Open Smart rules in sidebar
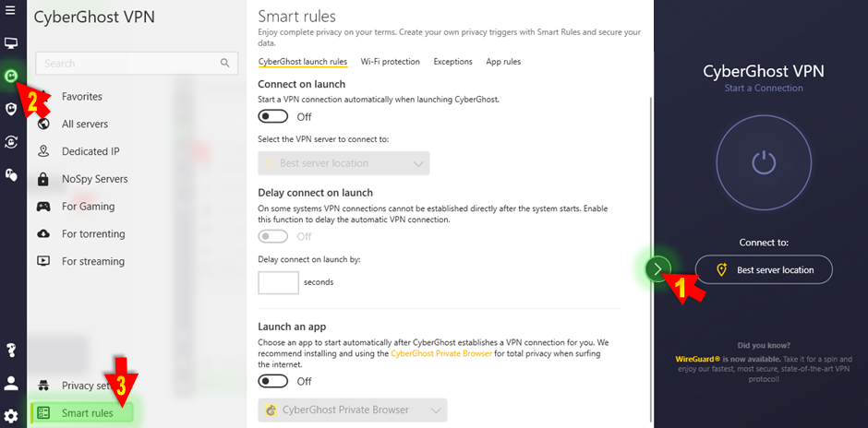Viewport: 868px width, 428px height. (x=82, y=413)
